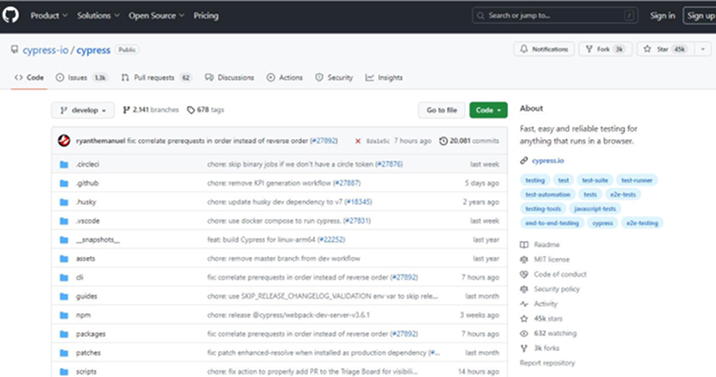Open the scripts folder
This screenshot has width=716, height=377.
point(86,372)
